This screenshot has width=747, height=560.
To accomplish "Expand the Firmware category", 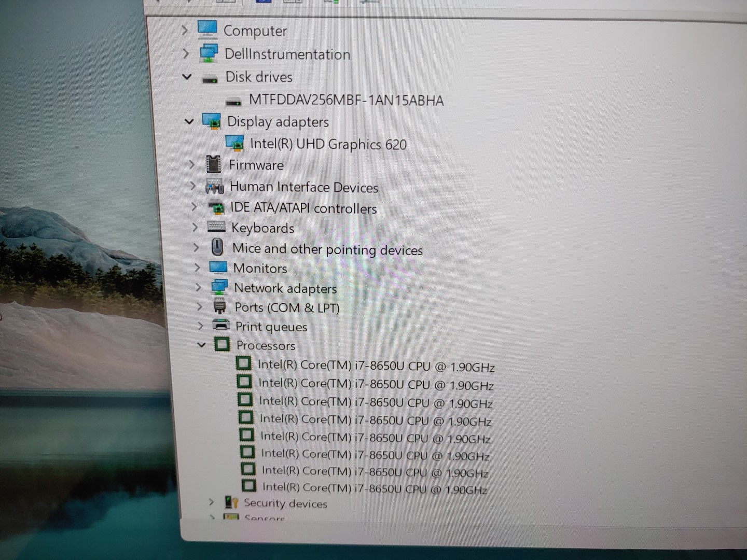I will [191, 165].
